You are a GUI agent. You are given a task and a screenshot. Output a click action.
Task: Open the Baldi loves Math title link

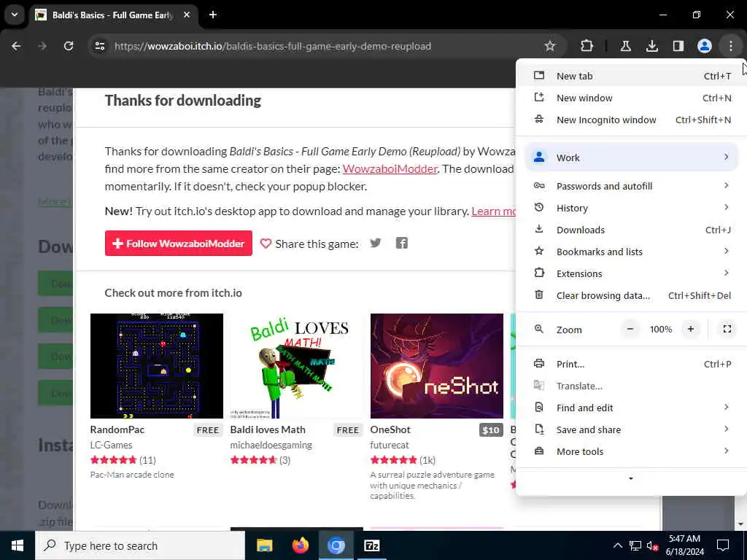(268, 429)
